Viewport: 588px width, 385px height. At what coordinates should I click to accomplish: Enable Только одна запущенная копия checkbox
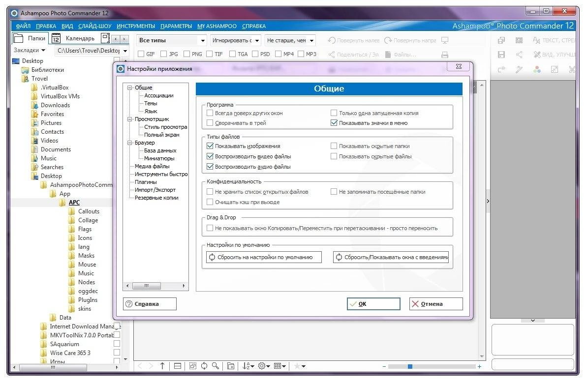click(x=334, y=113)
